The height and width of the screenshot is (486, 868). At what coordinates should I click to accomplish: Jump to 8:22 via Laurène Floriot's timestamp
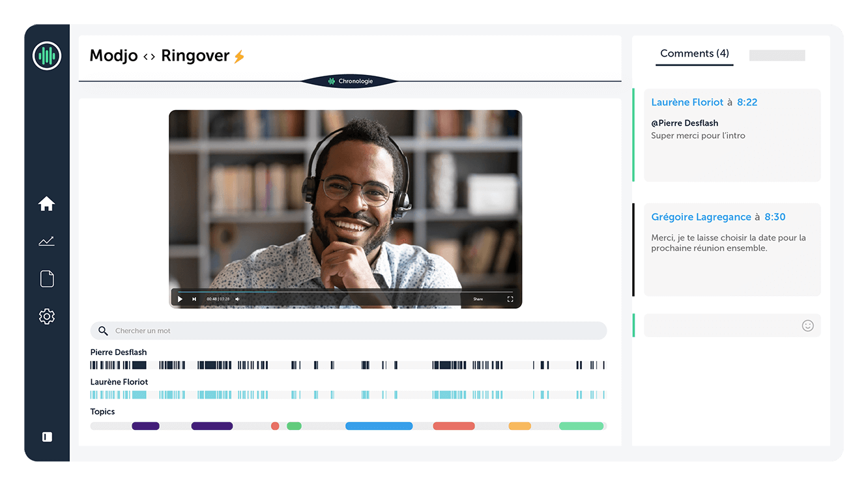(x=747, y=102)
